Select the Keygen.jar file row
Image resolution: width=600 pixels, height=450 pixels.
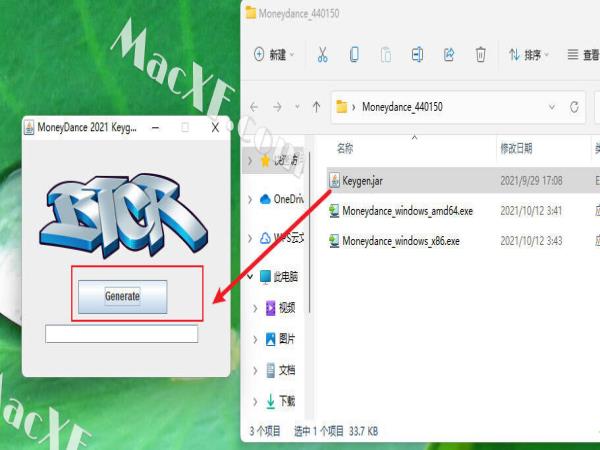(x=463, y=180)
